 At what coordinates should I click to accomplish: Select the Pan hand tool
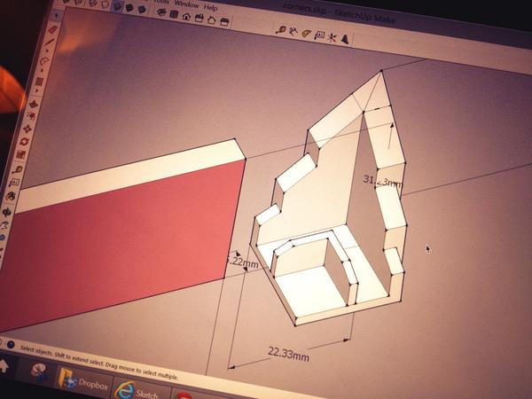click(4, 224)
